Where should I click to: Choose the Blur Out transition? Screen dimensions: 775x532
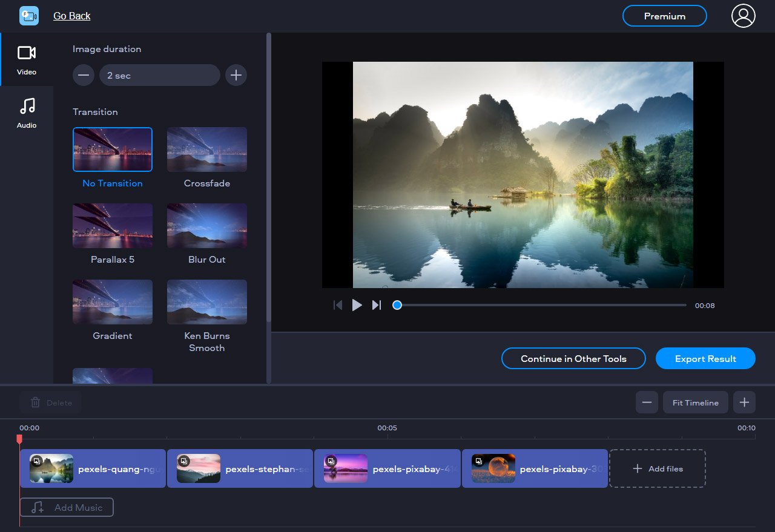click(x=206, y=226)
